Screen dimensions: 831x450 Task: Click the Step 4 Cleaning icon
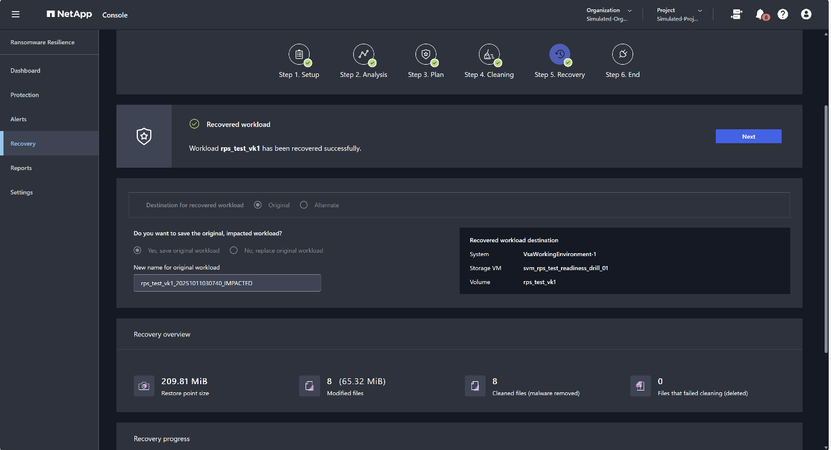[x=489, y=55]
